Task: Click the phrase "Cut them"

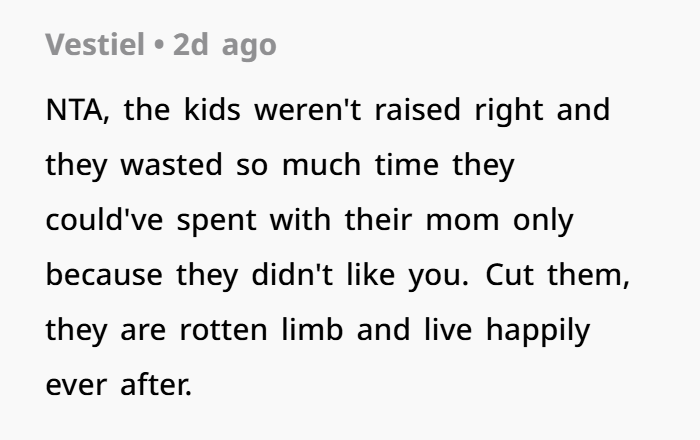Action: [558, 275]
